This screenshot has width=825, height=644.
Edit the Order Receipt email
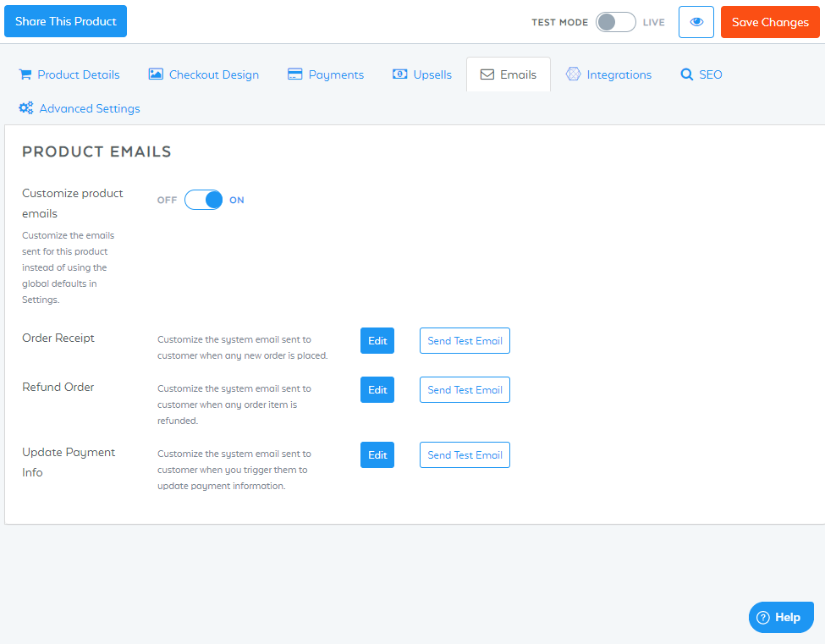(x=377, y=341)
